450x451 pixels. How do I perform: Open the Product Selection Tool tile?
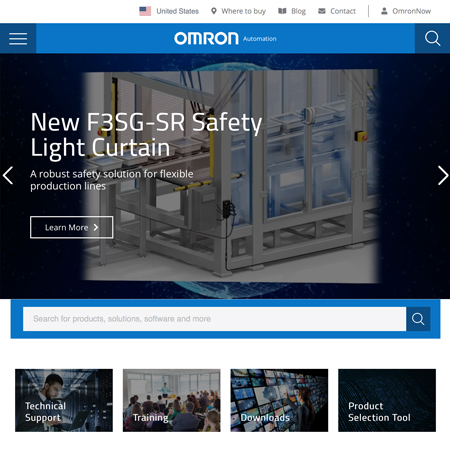(387, 400)
